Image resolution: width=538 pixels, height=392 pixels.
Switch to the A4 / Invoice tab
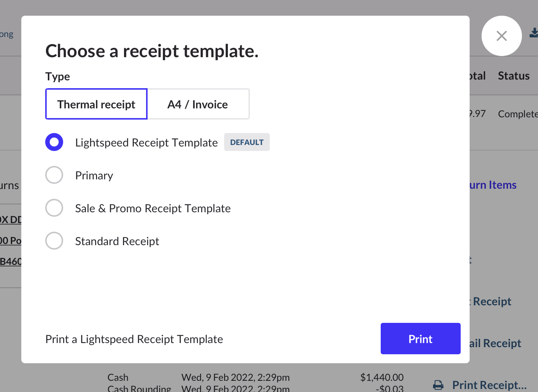[x=198, y=104]
